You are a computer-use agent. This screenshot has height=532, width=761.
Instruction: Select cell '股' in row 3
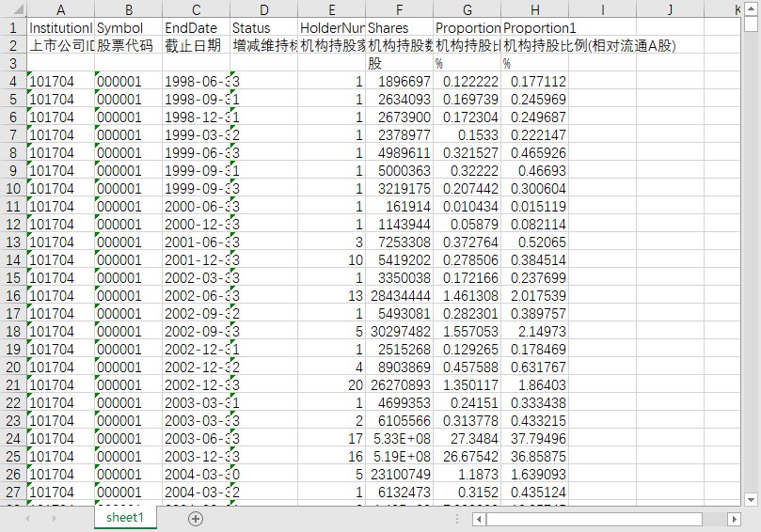[400, 64]
